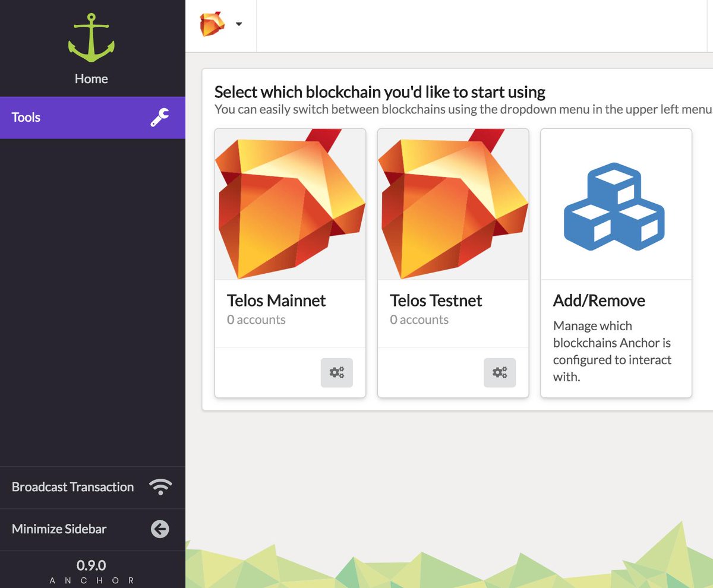The height and width of the screenshot is (588, 713).
Task: Click the ANCHOR wordmark in sidebar footer
Action: 92,580
